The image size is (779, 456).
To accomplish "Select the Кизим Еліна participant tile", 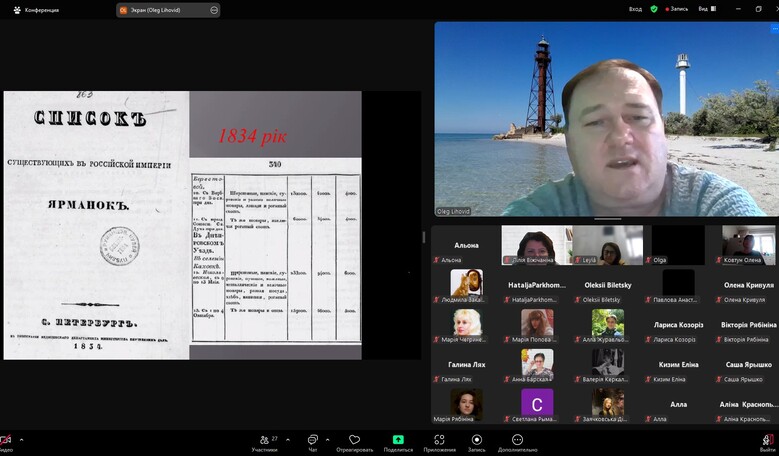I will [x=678, y=365].
